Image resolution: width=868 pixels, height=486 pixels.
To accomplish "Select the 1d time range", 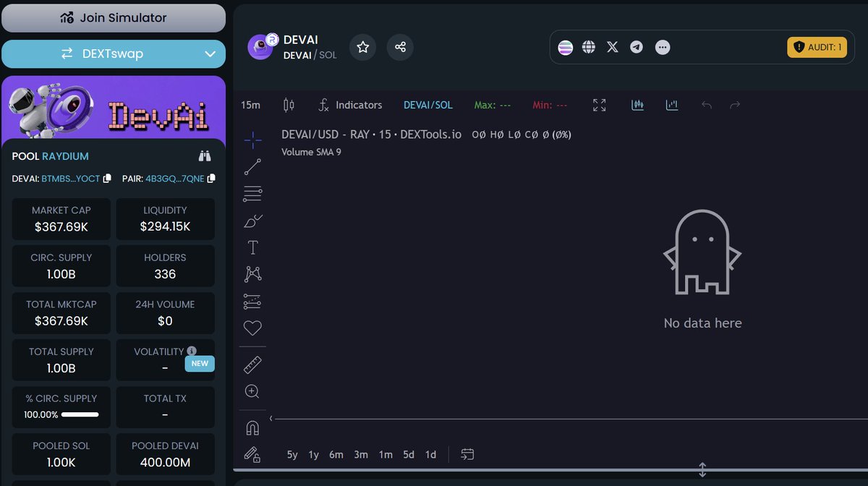I will [x=430, y=455].
